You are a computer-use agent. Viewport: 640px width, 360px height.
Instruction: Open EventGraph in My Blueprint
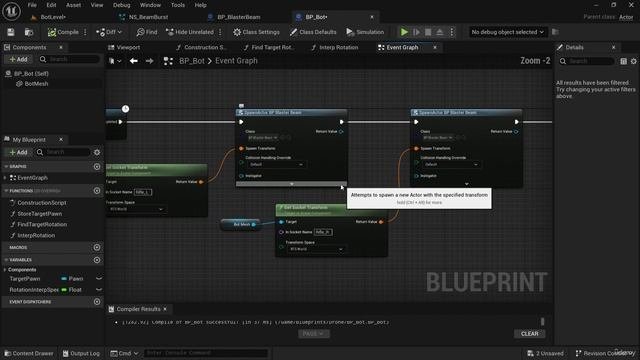(x=33, y=178)
